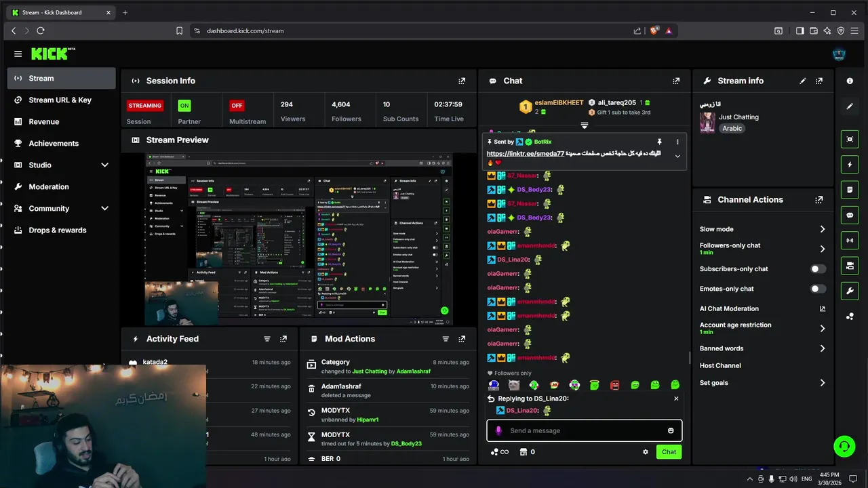Pop out the Stream info panel
Viewport: 868px width, 488px height.
[x=819, y=81]
